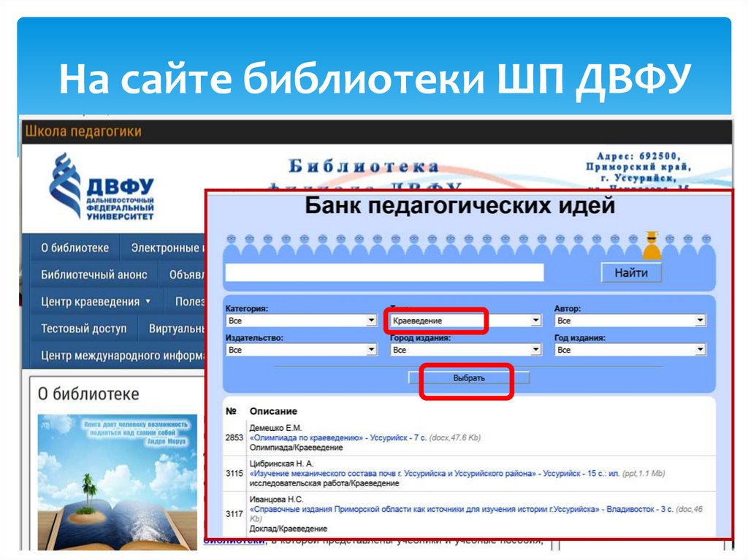This screenshot has width=748, height=560.
Task: Select record number 3117
Action: tap(234, 514)
